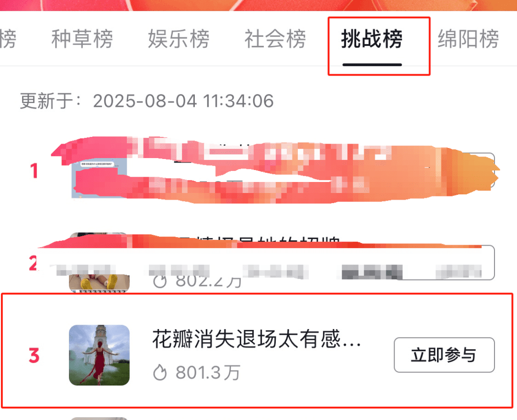Image resolution: width=517 pixels, height=420 pixels.
Task: Click 立即参与 for the third challenge
Action: click(444, 355)
